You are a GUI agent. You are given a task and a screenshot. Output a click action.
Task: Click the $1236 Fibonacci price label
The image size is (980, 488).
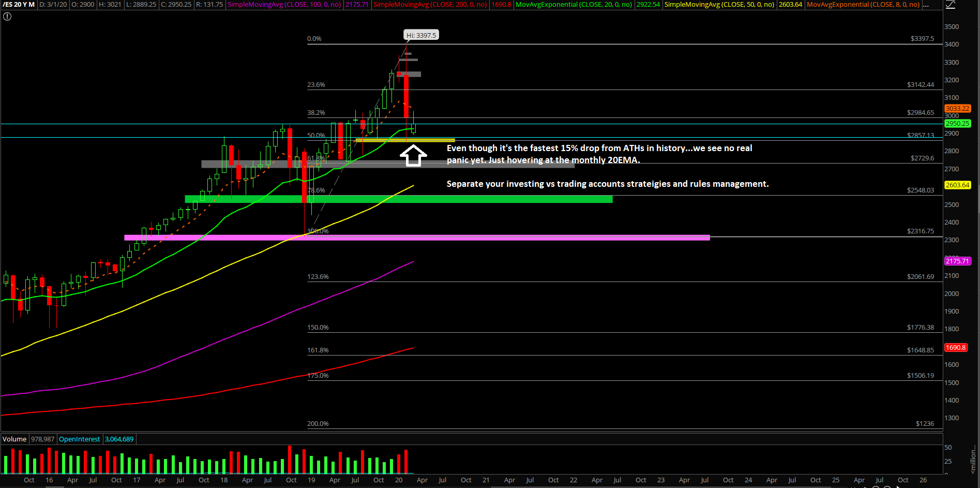tap(925, 424)
